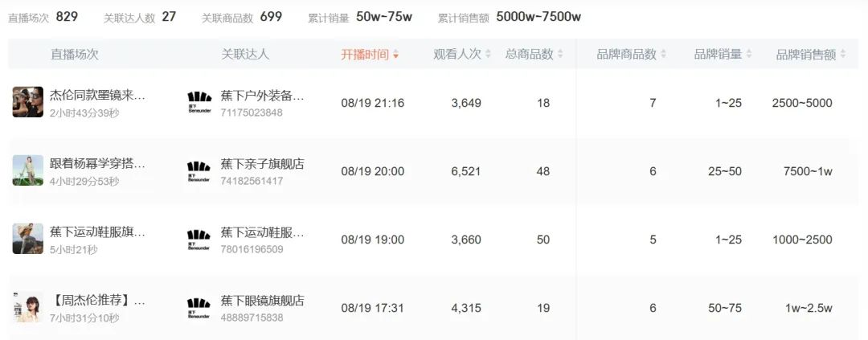This screenshot has width=868, height=340.
Task: Click the 品牌销量 column header label
Action: tap(718, 55)
